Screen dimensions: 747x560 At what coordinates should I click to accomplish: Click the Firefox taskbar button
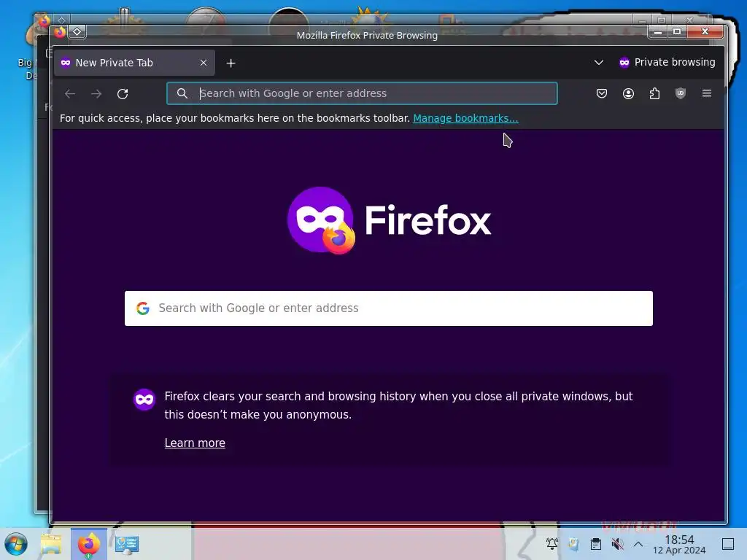point(88,544)
